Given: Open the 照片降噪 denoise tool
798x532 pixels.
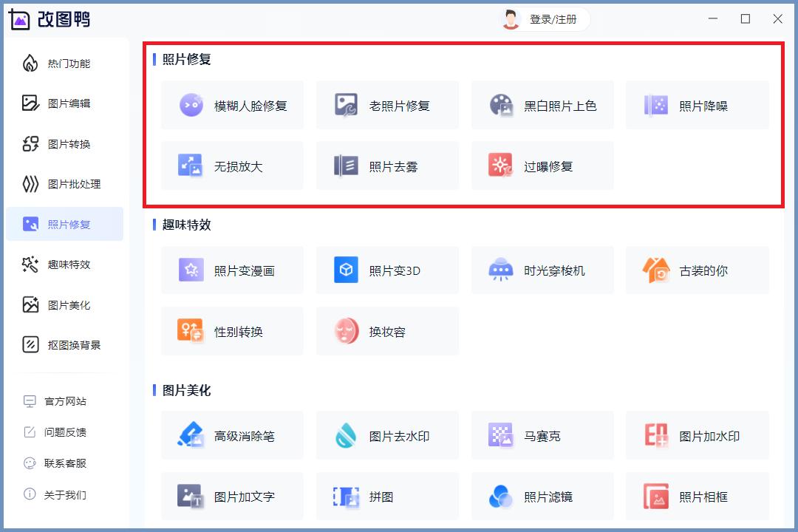Looking at the screenshot, I should tap(698, 105).
